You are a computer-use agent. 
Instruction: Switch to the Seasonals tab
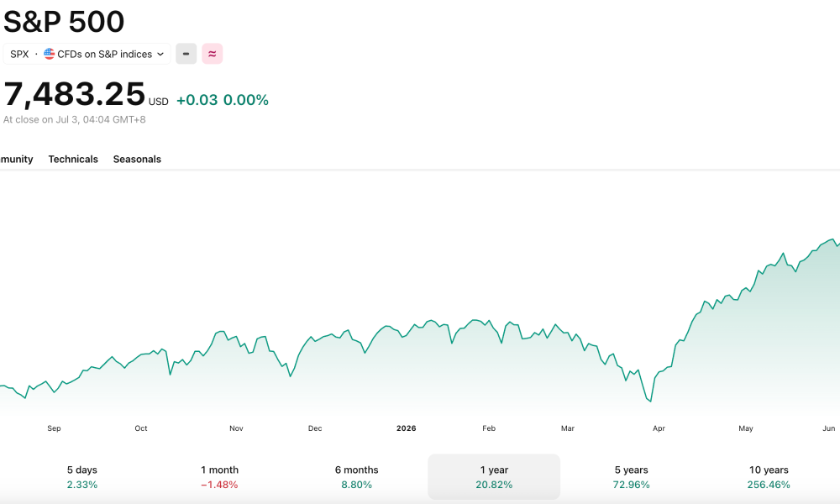[x=137, y=159]
